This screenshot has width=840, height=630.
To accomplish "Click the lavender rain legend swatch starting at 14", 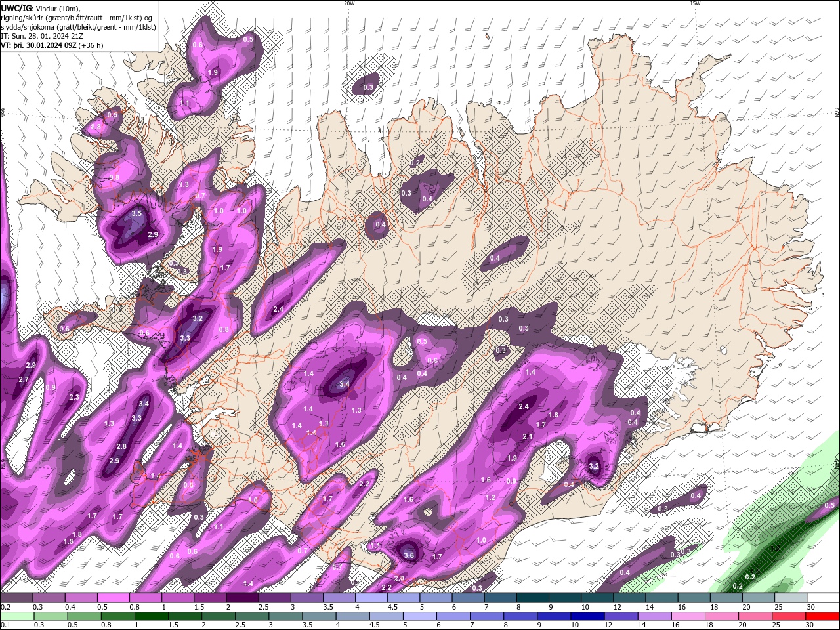I will (x=654, y=616).
